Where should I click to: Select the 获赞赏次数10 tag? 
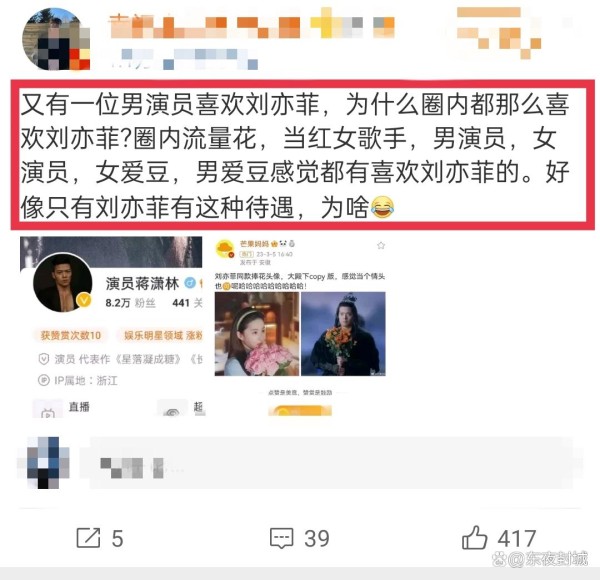tap(71, 336)
